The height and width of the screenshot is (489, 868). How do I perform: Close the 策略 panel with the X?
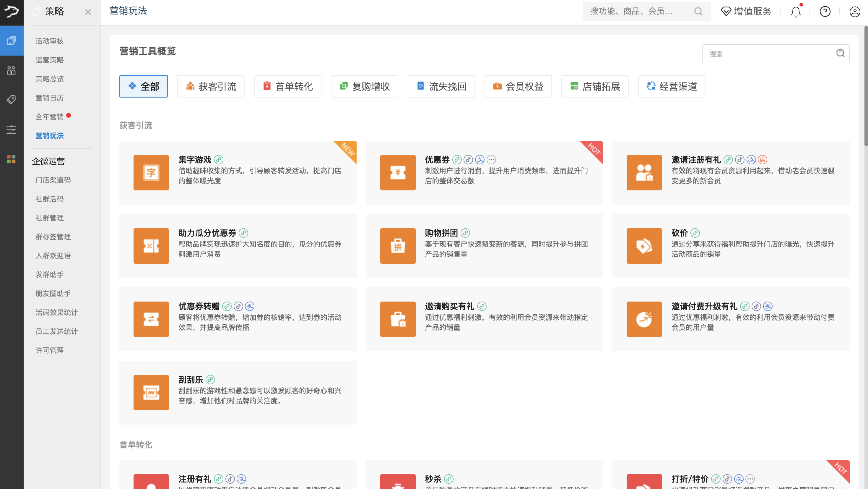click(x=88, y=12)
